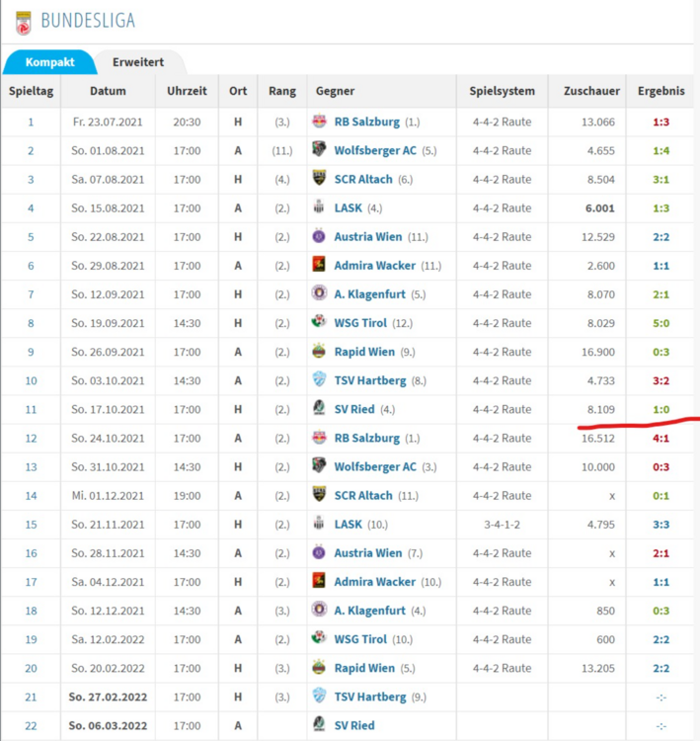Open Austria Wien link on matchday 5
Image resolution: width=700 pixels, height=741 pixels.
[x=368, y=237]
